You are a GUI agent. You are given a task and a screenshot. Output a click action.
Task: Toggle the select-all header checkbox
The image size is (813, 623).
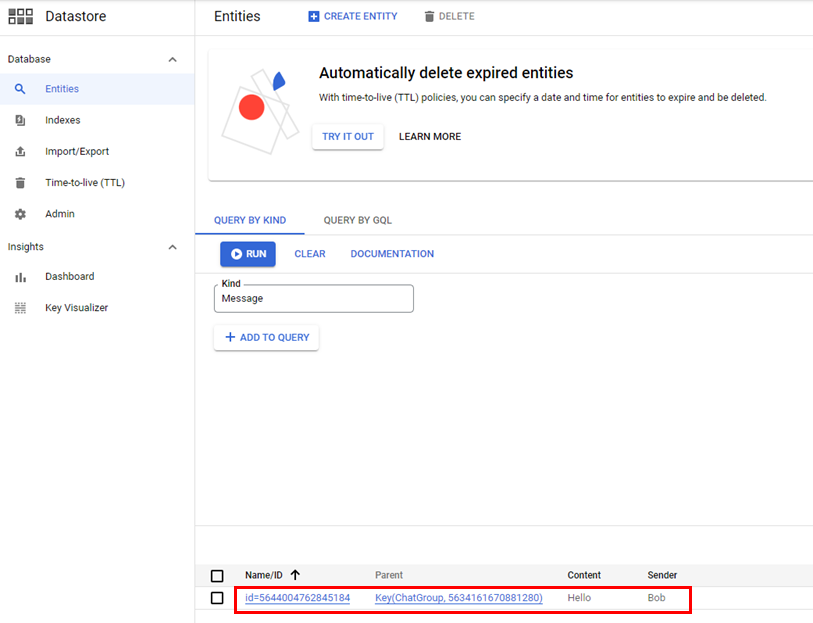(x=217, y=575)
